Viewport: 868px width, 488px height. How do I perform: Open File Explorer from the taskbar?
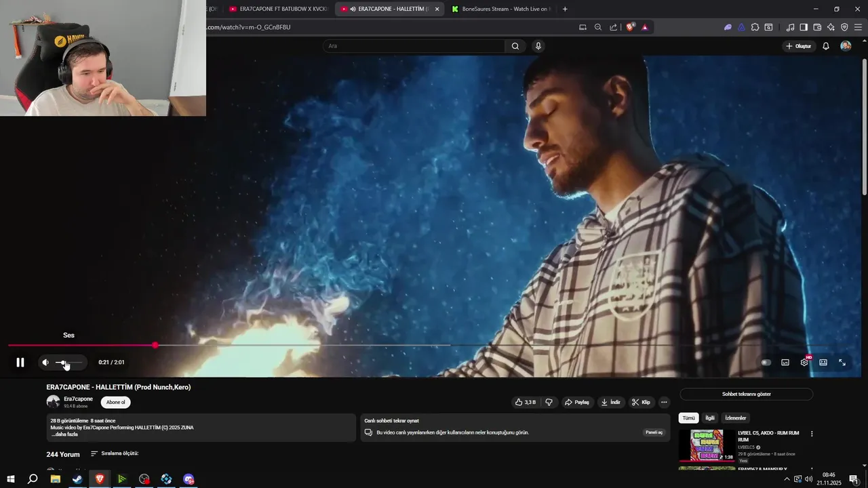pyautogui.click(x=56, y=479)
